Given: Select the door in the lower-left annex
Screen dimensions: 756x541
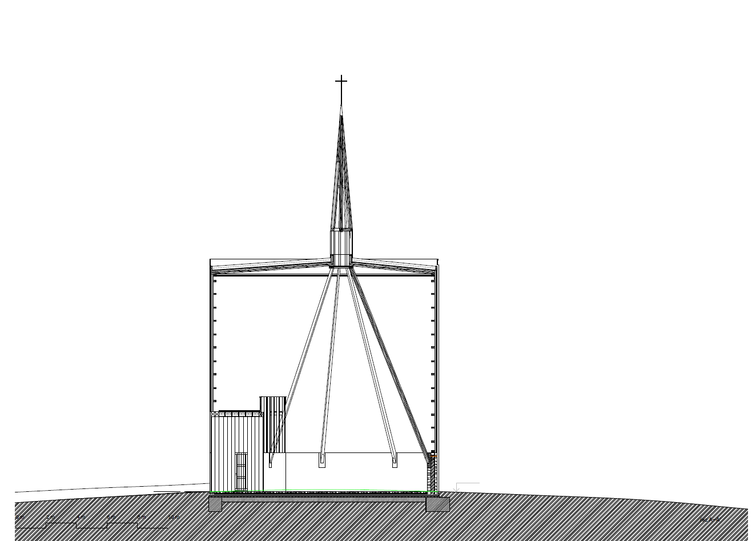Looking at the screenshot, I should [x=241, y=472].
